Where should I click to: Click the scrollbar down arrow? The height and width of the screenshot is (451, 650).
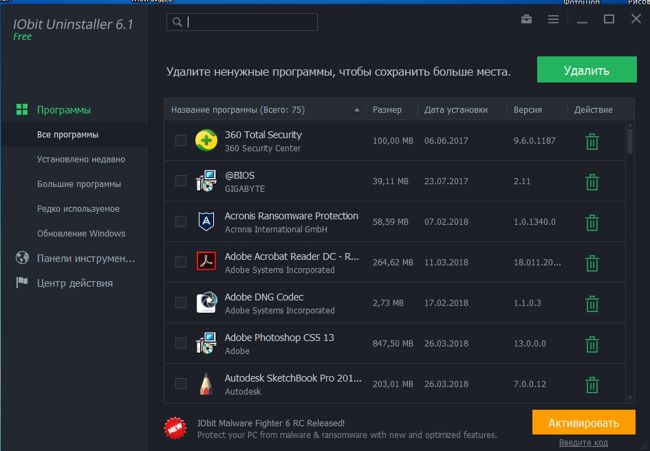(x=630, y=398)
